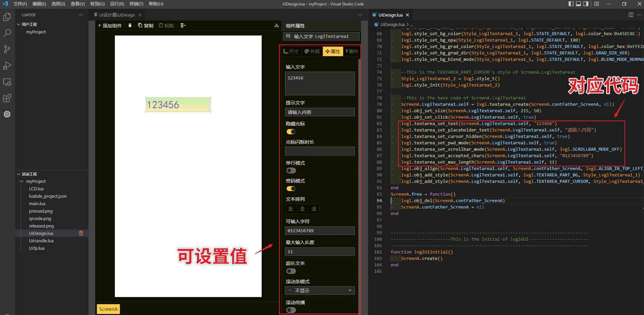Enable the 单行模式 toggle
This screenshot has height=315, width=644.
click(x=291, y=171)
